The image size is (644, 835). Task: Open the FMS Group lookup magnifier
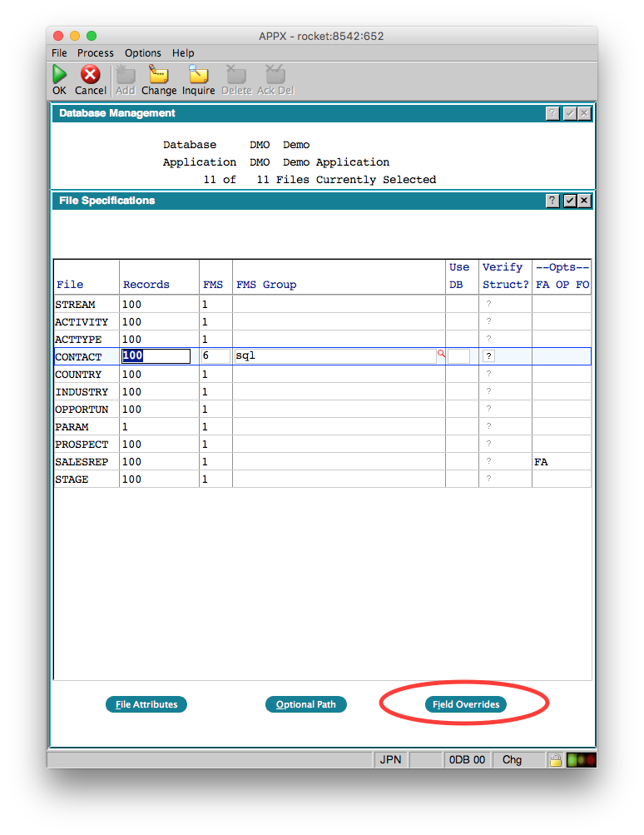pyautogui.click(x=441, y=354)
